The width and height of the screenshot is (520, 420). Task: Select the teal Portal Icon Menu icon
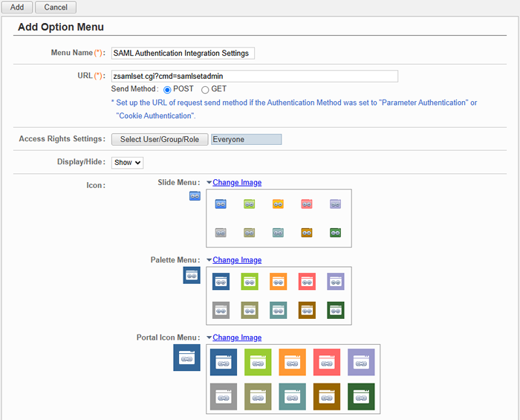pyautogui.click(x=293, y=397)
